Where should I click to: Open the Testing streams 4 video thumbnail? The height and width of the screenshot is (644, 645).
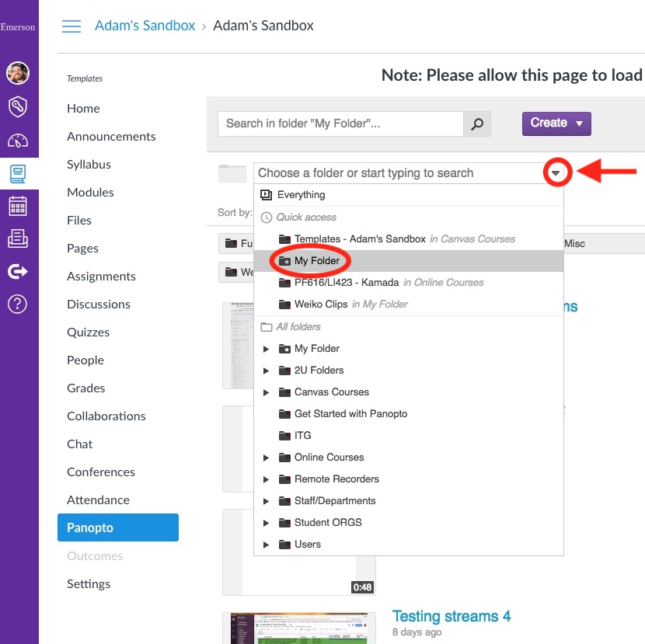[299, 628]
